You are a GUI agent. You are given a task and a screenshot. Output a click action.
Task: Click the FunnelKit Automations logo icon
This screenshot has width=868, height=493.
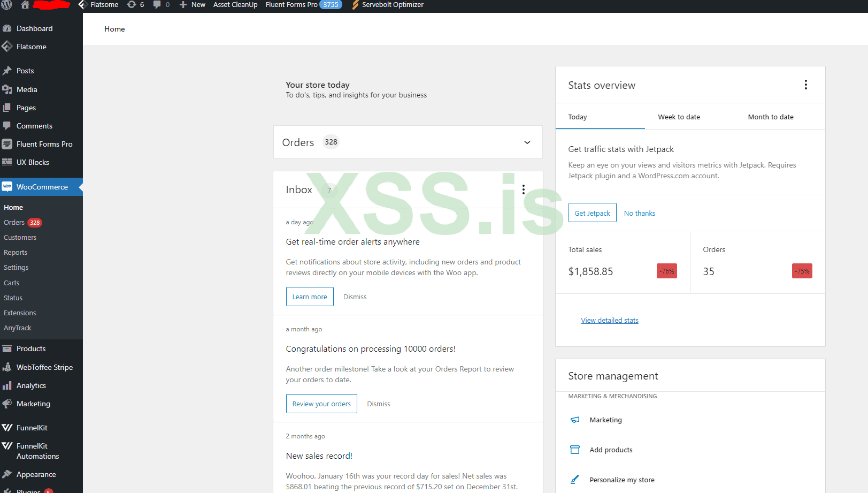point(7,446)
